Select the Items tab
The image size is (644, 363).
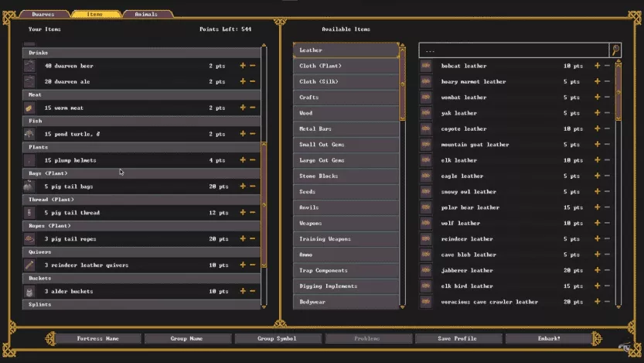pyautogui.click(x=95, y=14)
